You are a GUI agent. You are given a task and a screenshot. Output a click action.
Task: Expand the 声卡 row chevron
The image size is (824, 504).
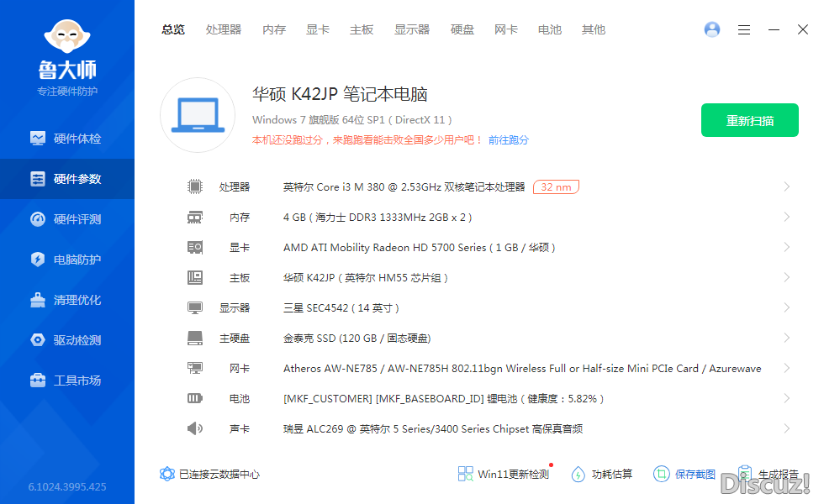[787, 428]
